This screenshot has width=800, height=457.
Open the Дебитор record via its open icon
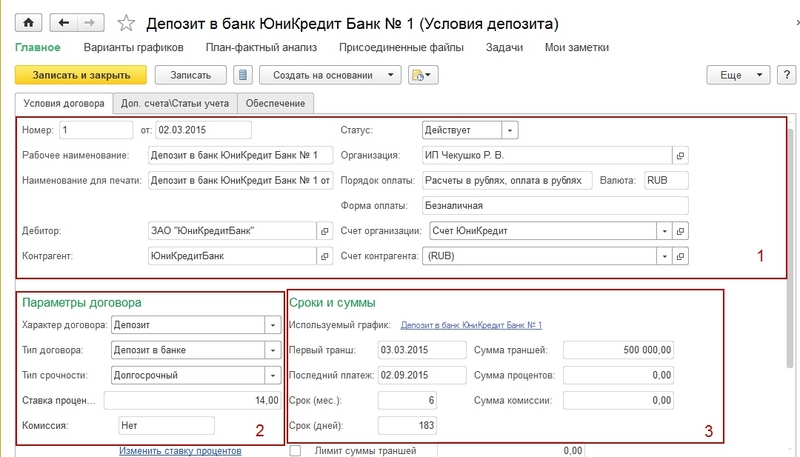coord(324,231)
